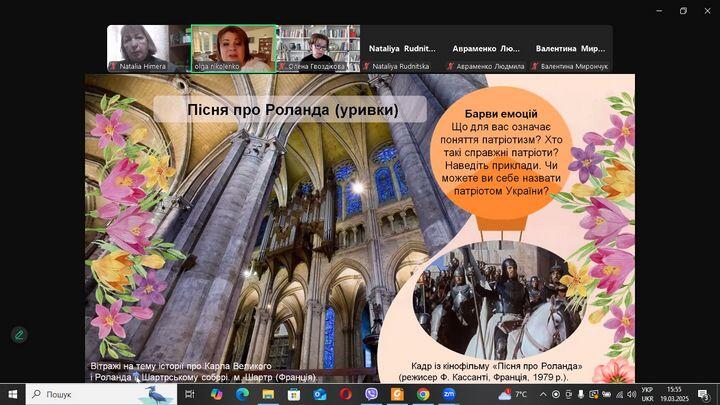The width and height of the screenshot is (720, 405).
Task: Click muted mic icon on Олена Гвоздікова
Action: pyautogui.click(x=282, y=66)
